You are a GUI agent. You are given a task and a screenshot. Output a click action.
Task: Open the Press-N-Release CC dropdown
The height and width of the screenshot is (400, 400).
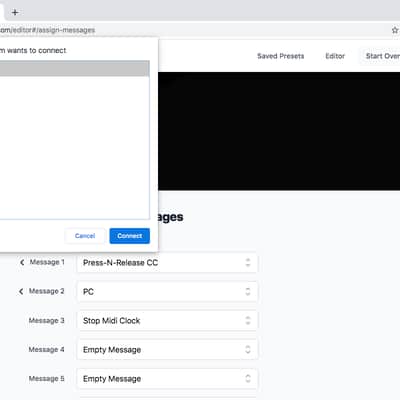coord(167,263)
